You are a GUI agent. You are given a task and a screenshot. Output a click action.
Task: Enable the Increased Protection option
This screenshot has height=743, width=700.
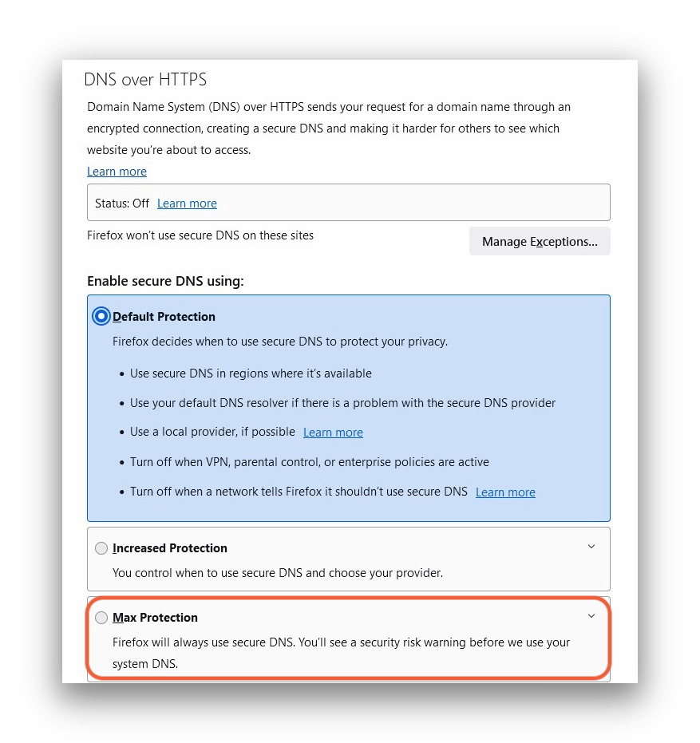[x=101, y=548]
